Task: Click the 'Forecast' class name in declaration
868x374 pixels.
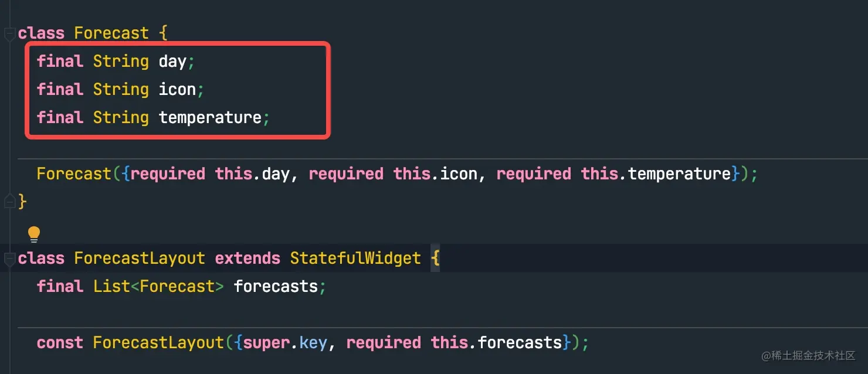Action: [111, 33]
